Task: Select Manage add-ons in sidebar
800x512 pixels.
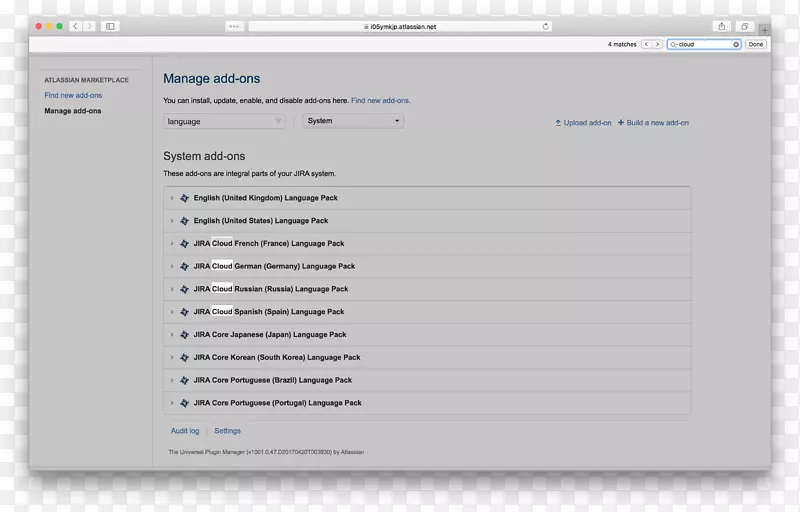Action: pyautogui.click(x=73, y=111)
